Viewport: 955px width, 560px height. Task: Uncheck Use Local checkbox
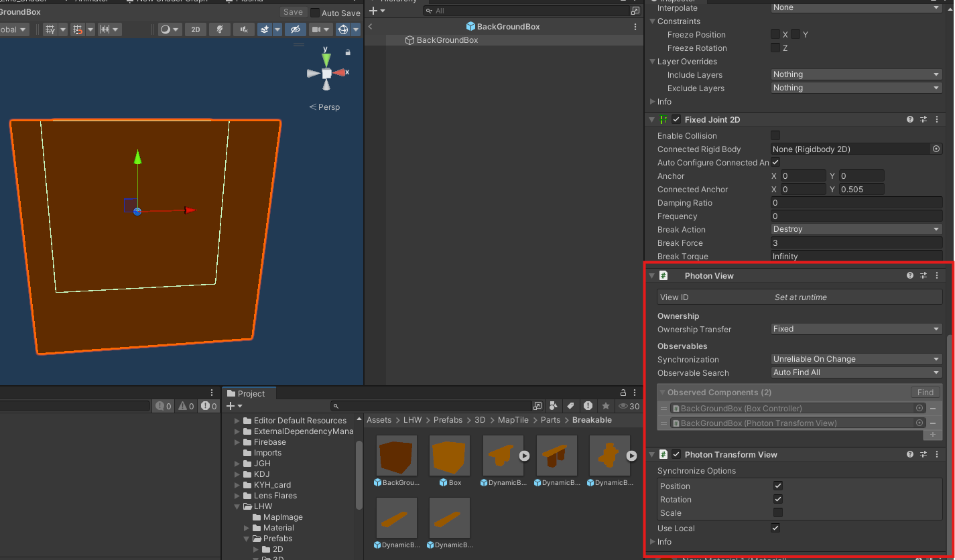tap(775, 528)
